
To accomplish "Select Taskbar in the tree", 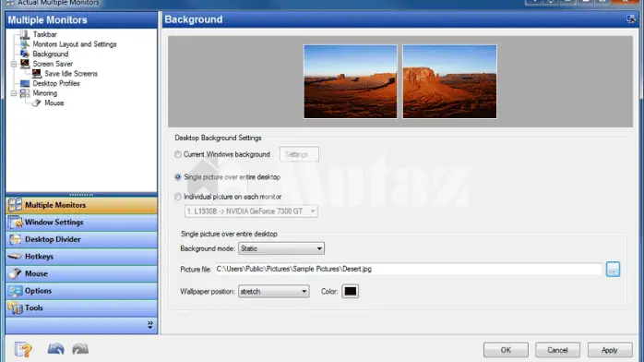I will pyautogui.click(x=45, y=34).
